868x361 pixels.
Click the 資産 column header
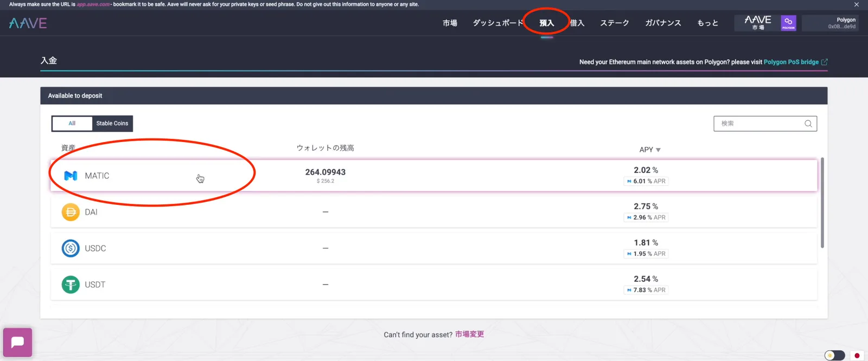pos(68,148)
